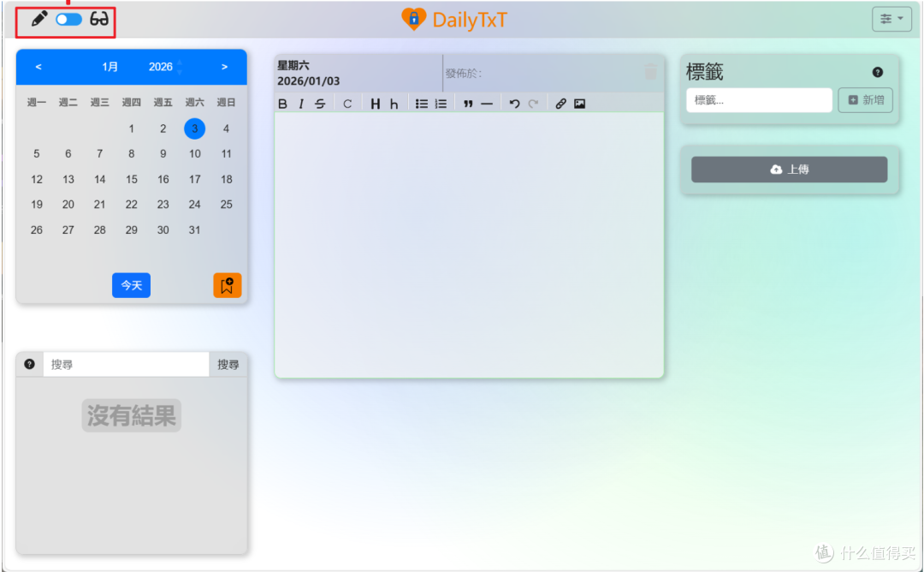Viewport: 924px width, 572px height.
Task: Click the 標籤 help question icon
Action: [878, 72]
